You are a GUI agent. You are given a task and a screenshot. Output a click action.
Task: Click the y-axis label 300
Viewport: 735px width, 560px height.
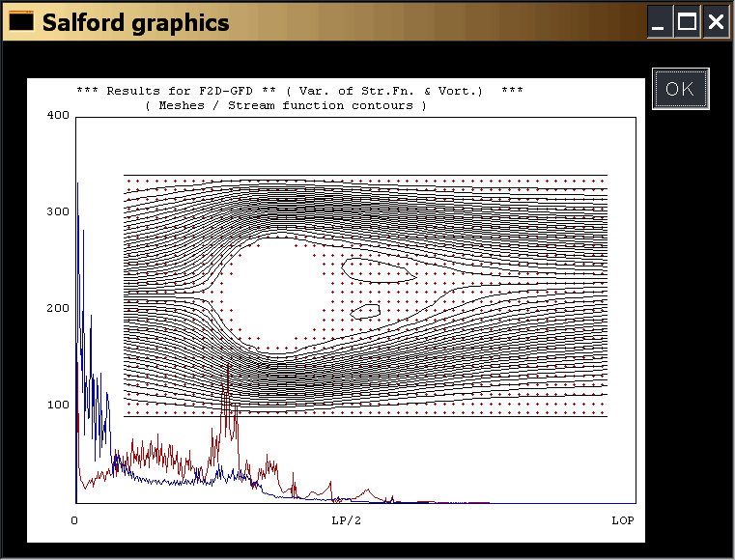coord(58,211)
